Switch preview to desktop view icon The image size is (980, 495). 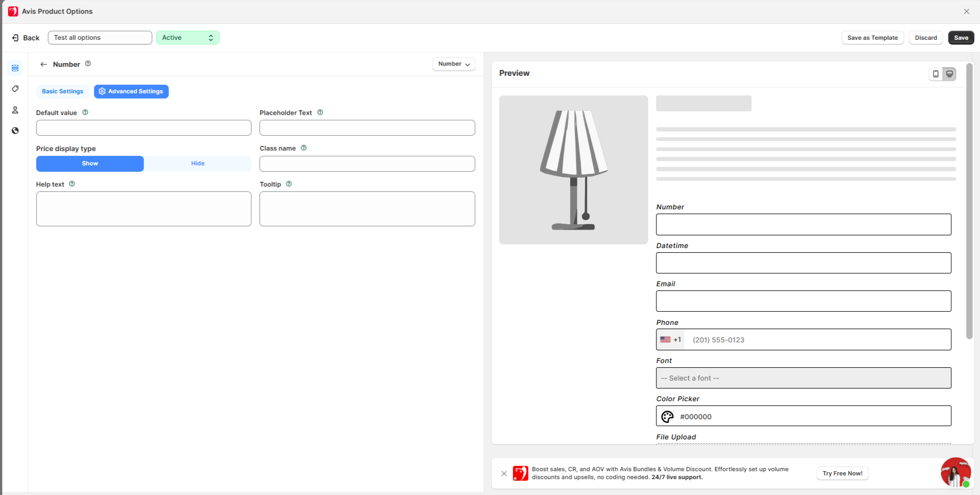(x=949, y=74)
